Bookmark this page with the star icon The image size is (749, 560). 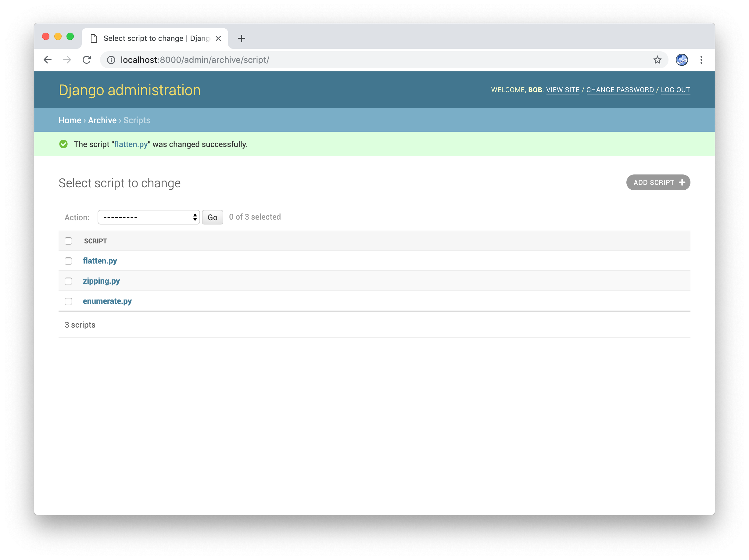[657, 60]
